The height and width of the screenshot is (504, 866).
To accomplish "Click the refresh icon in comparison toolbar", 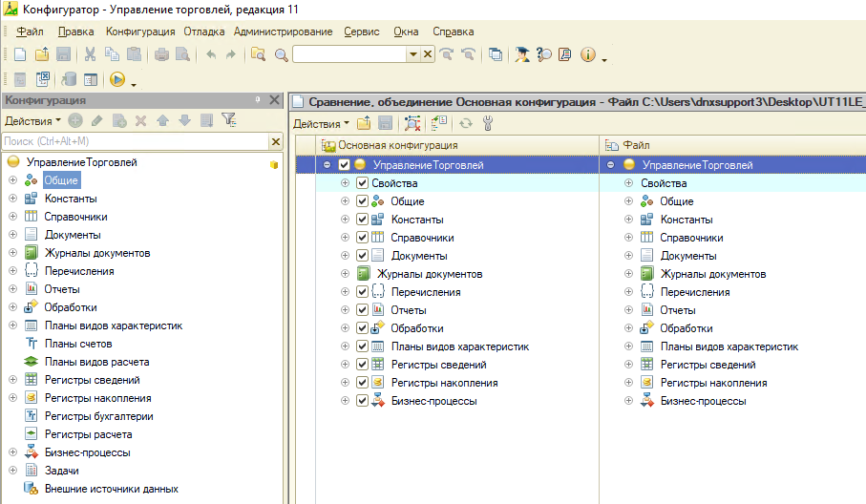I will click(466, 123).
